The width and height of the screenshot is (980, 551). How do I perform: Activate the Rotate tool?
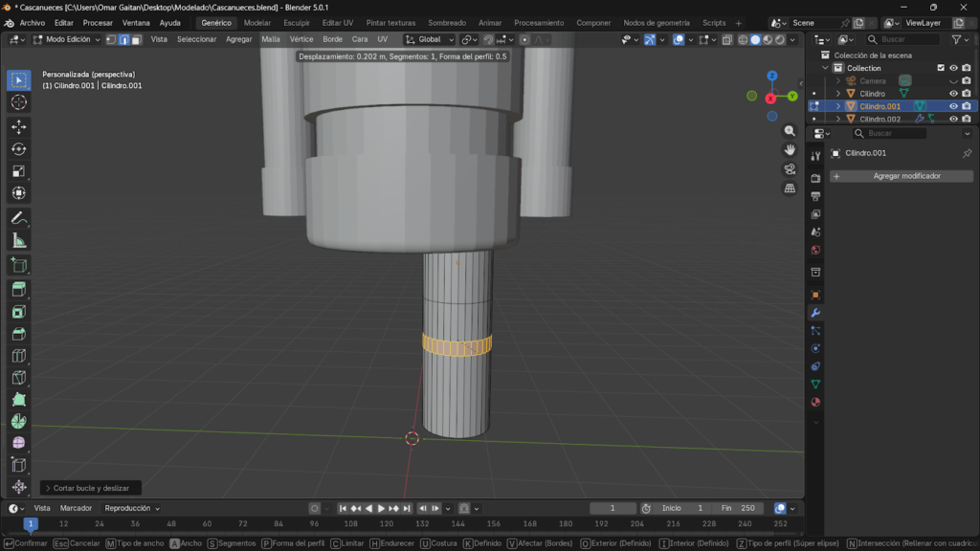click(18, 148)
